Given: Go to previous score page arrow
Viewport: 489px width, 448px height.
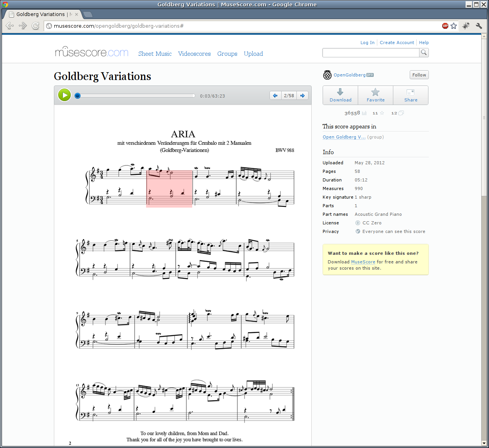Looking at the screenshot, I should click(275, 96).
